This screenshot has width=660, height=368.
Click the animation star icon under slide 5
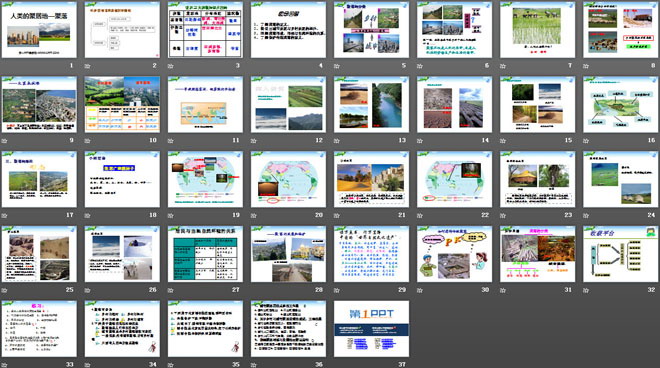click(x=337, y=66)
